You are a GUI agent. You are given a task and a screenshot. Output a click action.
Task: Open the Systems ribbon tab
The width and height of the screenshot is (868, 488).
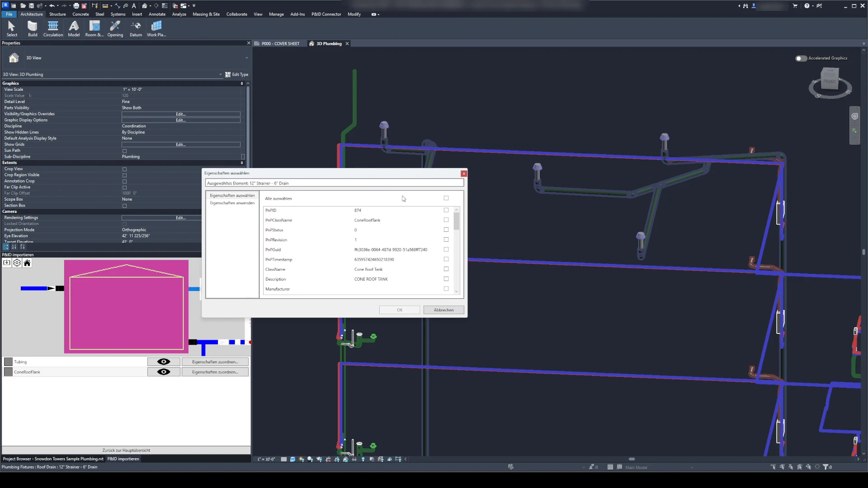pyautogui.click(x=118, y=14)
